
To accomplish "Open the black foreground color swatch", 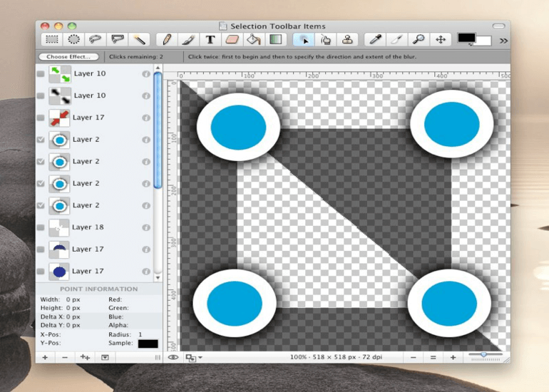I will click(x=467, y=38).
